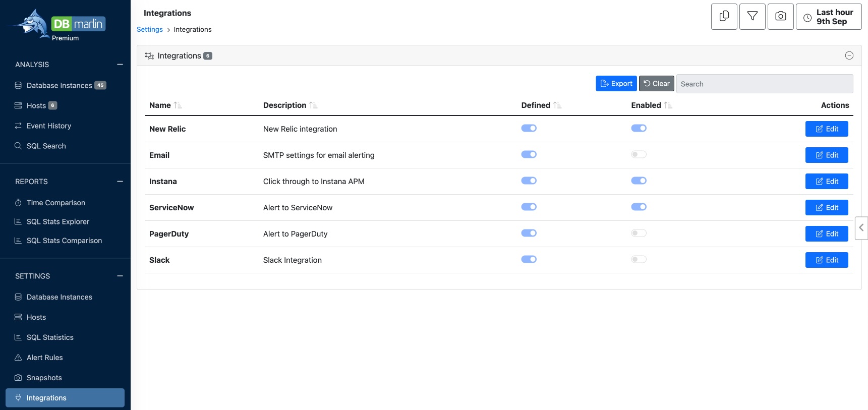Click the Integrations panel header icon

(x=149, y=55)
